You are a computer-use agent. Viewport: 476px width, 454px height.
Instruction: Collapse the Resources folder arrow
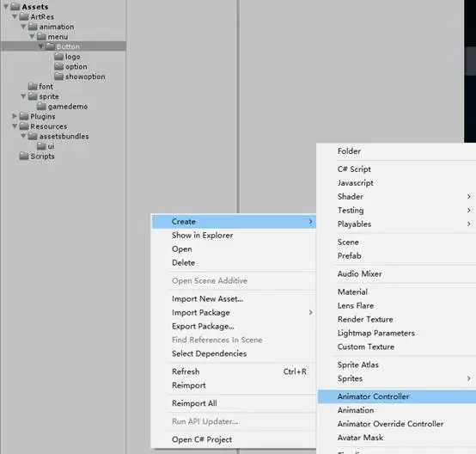[15, 126]
